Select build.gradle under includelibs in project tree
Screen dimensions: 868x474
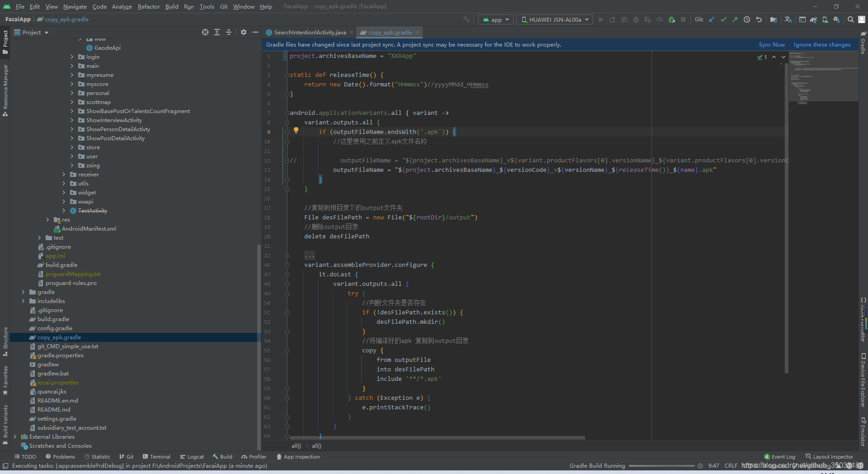(x=53, y=319)
